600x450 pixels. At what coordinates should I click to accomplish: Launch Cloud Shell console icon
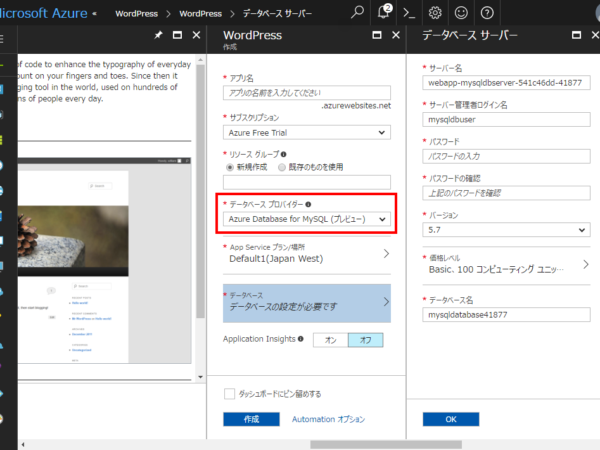[x=409, y=13]
